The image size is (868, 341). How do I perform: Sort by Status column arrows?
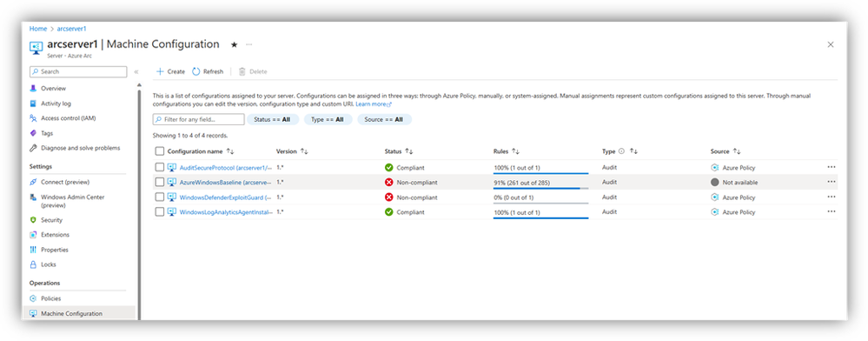pyautogui.click(x=409, y=151)
